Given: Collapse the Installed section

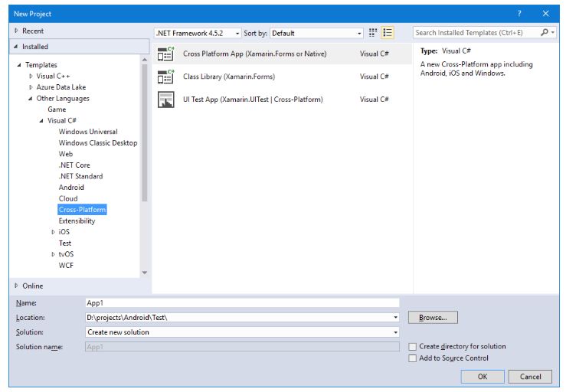Looking at the screenshot, I should pyautogui.click(x=16, y=47).
